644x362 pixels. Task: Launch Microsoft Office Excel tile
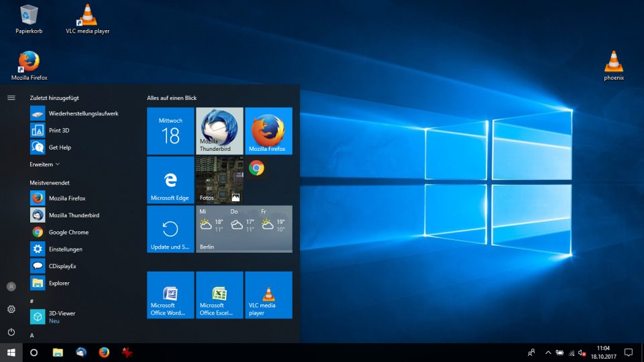click(219, 295)
